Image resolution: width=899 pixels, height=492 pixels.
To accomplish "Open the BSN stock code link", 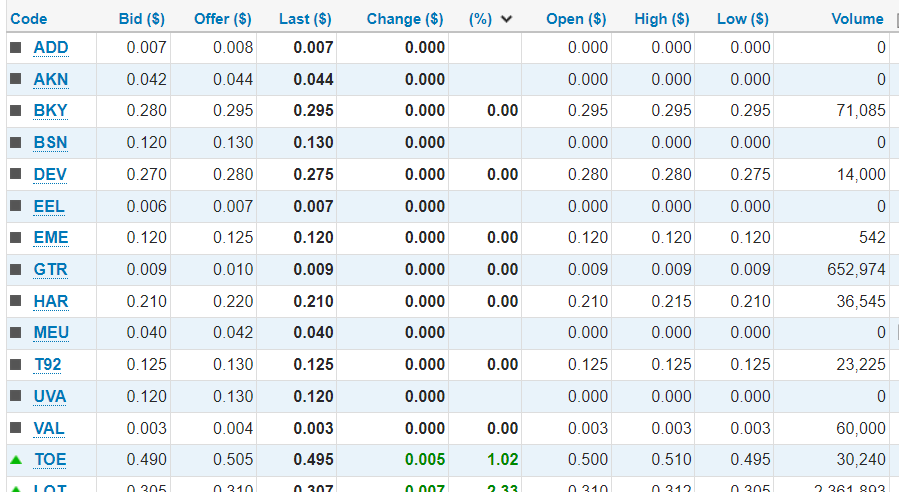I will coord(50,143).
